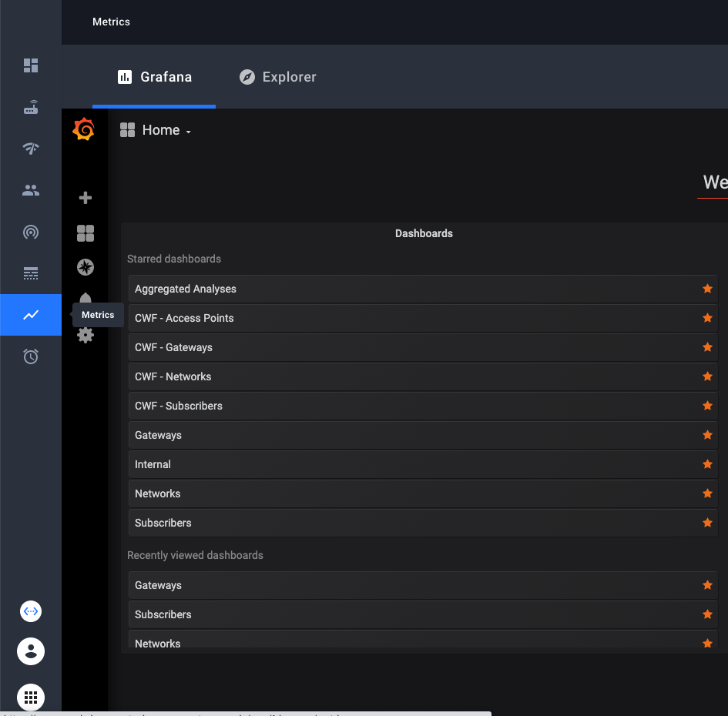The height and width of the screenshot is (716, 728).
Task: Click the Grafana flame logo
Action: (x=84, y=129)
